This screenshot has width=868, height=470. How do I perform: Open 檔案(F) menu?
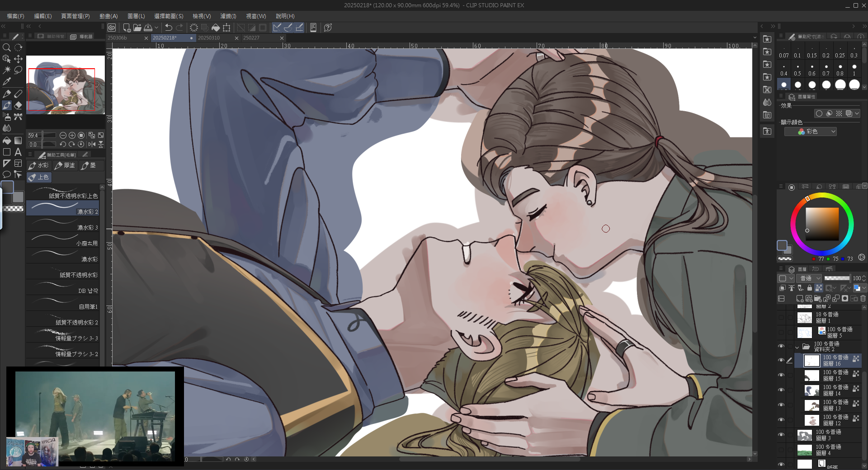pos(15,16)
